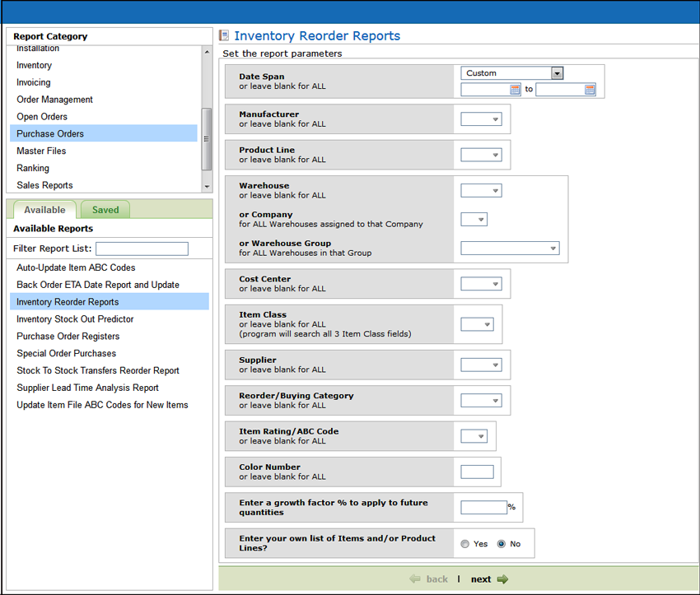Select No for entering own item list
Viewport: 700px width, 595px height.
[501, 544]
